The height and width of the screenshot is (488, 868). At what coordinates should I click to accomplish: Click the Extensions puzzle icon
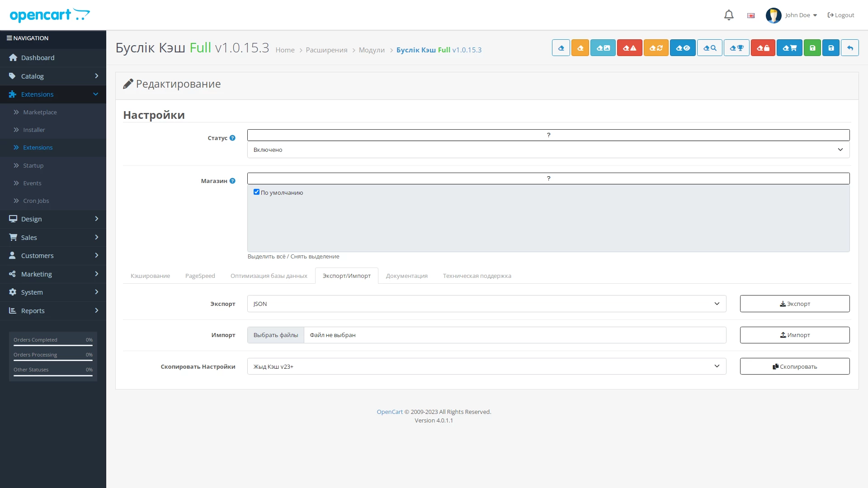click(13, 94)
